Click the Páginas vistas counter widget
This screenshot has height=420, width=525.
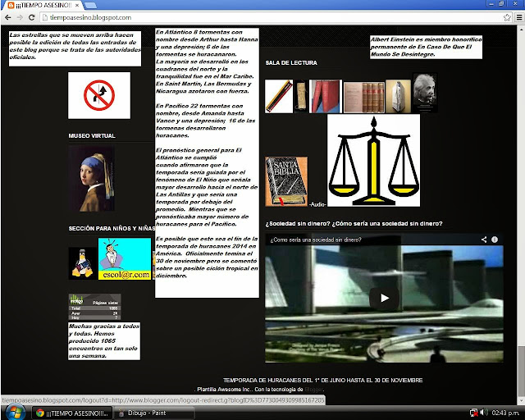pos(95,307)
